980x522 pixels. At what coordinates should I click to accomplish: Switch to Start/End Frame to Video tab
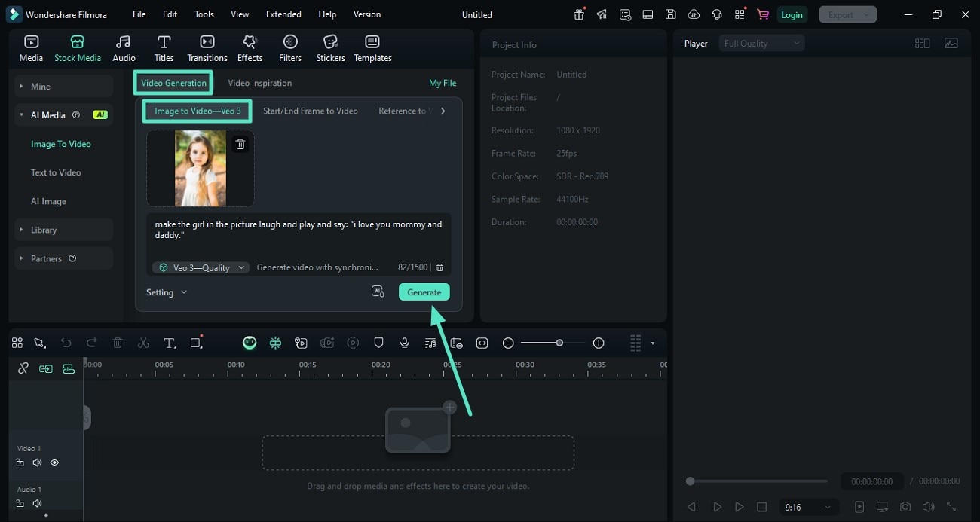(x=311, y=111)
